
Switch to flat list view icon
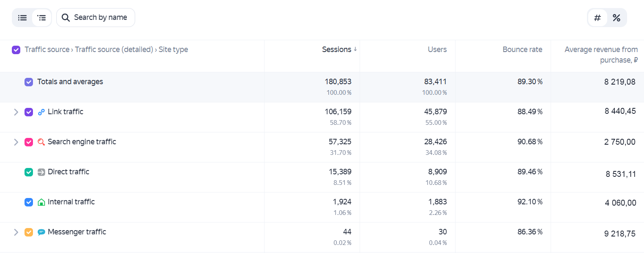tap(22, 18)
